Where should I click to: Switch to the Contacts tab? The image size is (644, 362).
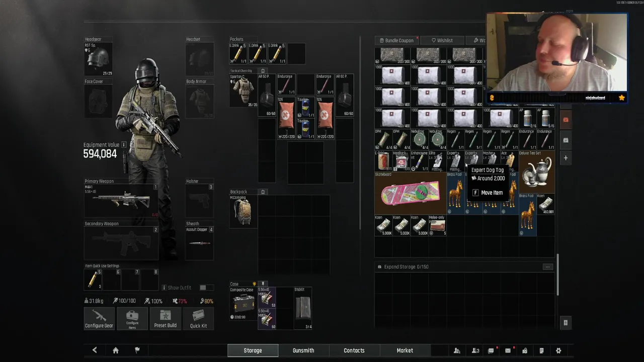[x=354, y=350]
